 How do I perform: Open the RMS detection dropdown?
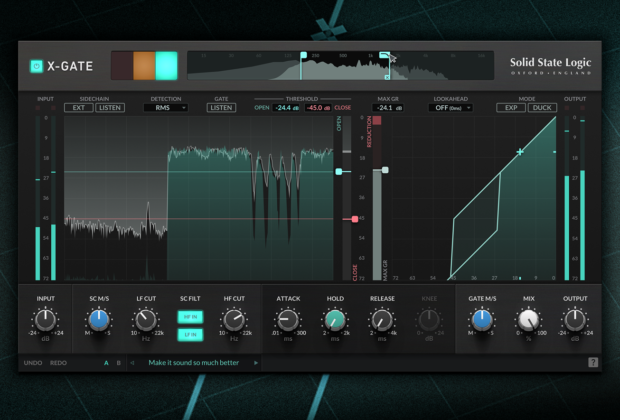(166, 108)
